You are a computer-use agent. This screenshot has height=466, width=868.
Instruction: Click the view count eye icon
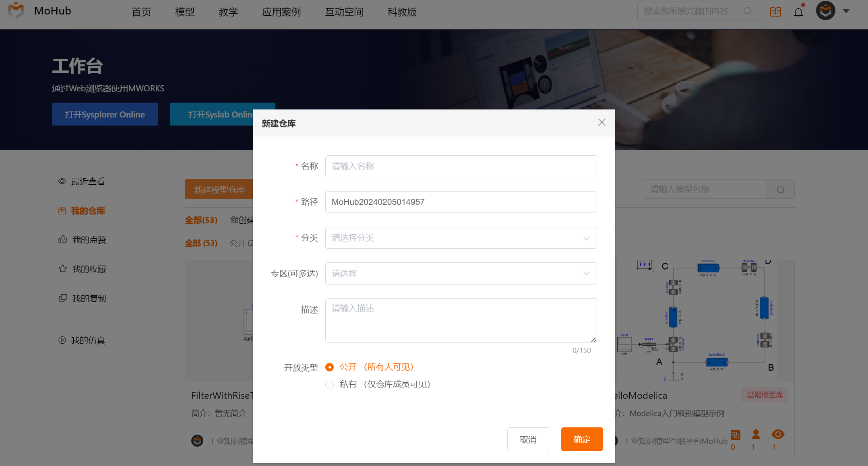pyautogui.click(x=777, y=434)
